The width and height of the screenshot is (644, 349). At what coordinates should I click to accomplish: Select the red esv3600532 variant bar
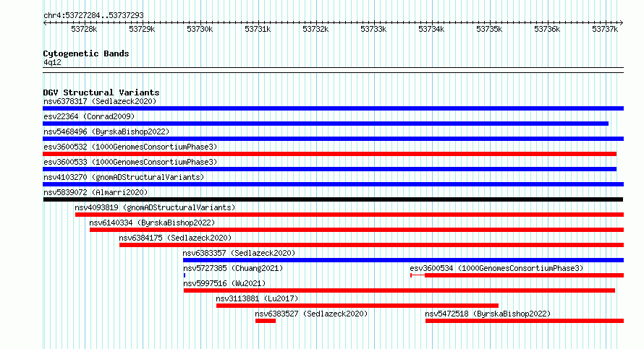pos(329,154)
